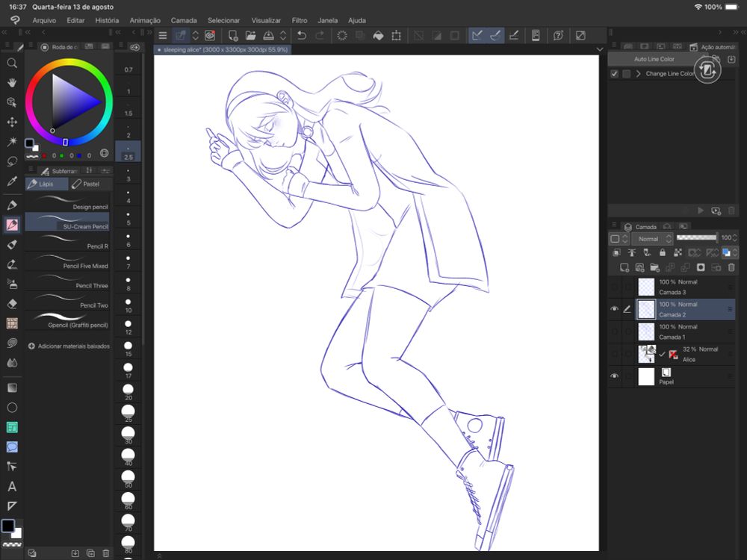
Task: Click the Open file folder icon
Action: pos(251,35)
